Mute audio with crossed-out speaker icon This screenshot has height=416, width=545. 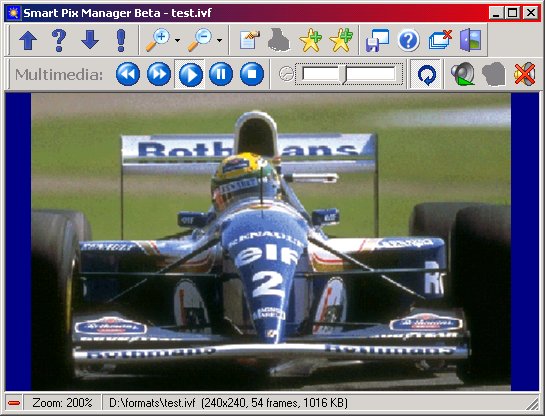[x=524, y=74]
